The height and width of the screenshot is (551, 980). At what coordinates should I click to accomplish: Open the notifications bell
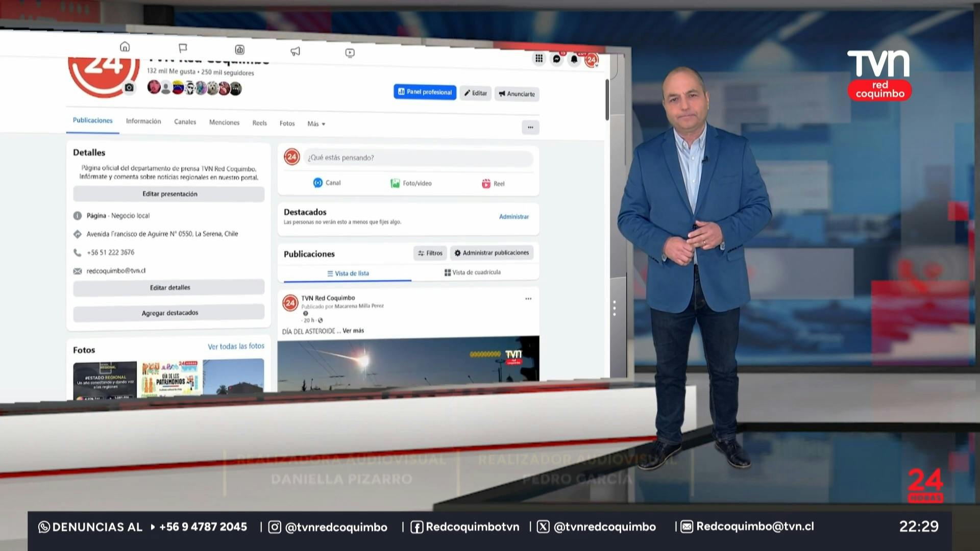tap(574, 59)
